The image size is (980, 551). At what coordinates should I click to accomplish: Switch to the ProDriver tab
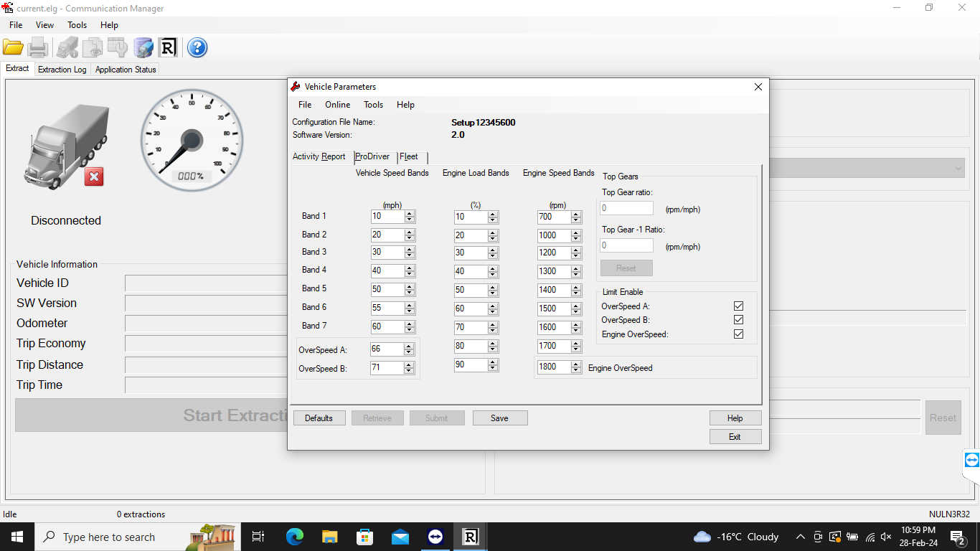tap(372, 156)
